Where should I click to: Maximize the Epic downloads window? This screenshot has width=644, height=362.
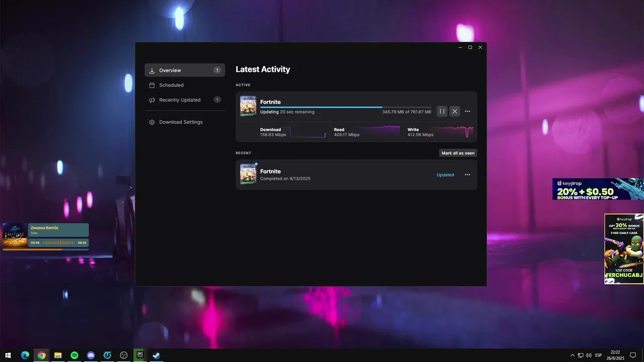[470, 47]
